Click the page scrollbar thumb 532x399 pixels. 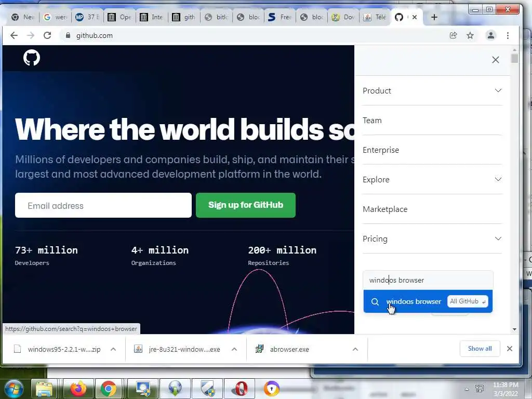[514, 58]
